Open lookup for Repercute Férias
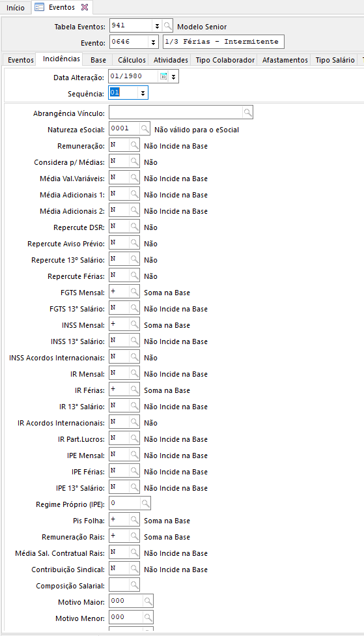This screenshot has width=364, height=636. (x=134, y=276)
